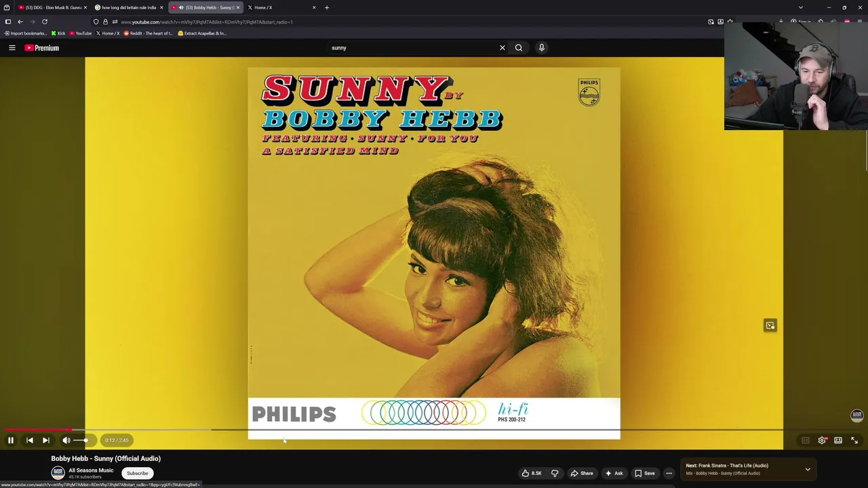Open the tracking protection shield icon
The height and width of the screenshot is (488, 868).
pos(96,22)
